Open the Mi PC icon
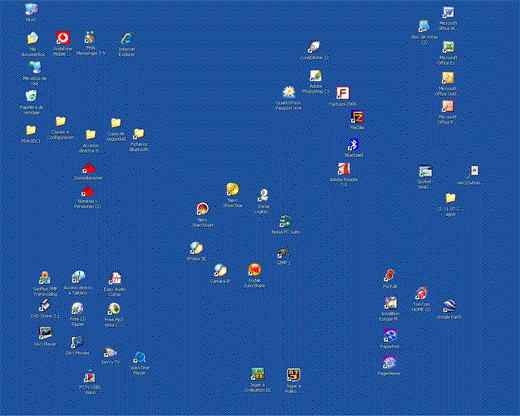This screenshot has width=520, height=416. click(31, 10)
